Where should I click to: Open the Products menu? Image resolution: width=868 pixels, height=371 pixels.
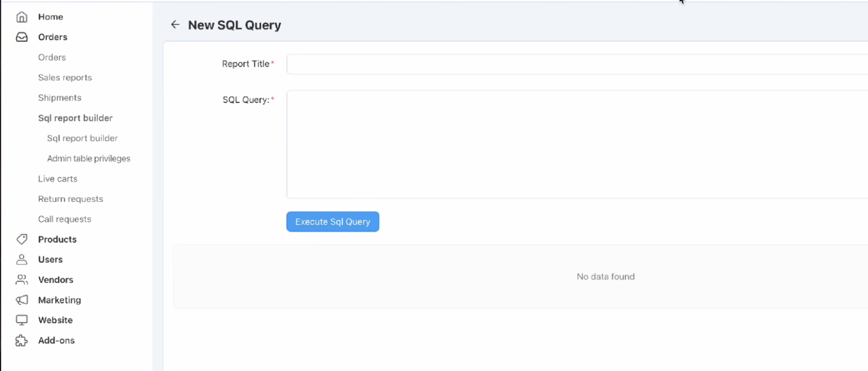pos(57,239)
